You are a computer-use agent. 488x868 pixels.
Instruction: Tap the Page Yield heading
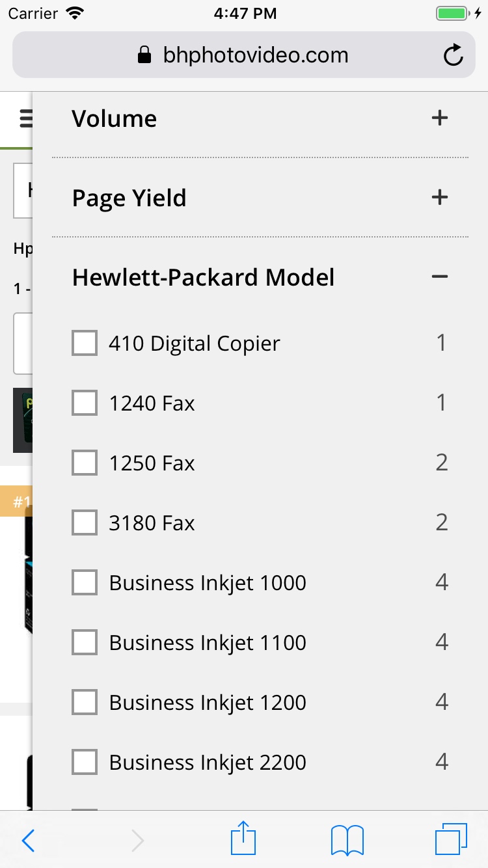pyautogui.click(x=129, y=198)
